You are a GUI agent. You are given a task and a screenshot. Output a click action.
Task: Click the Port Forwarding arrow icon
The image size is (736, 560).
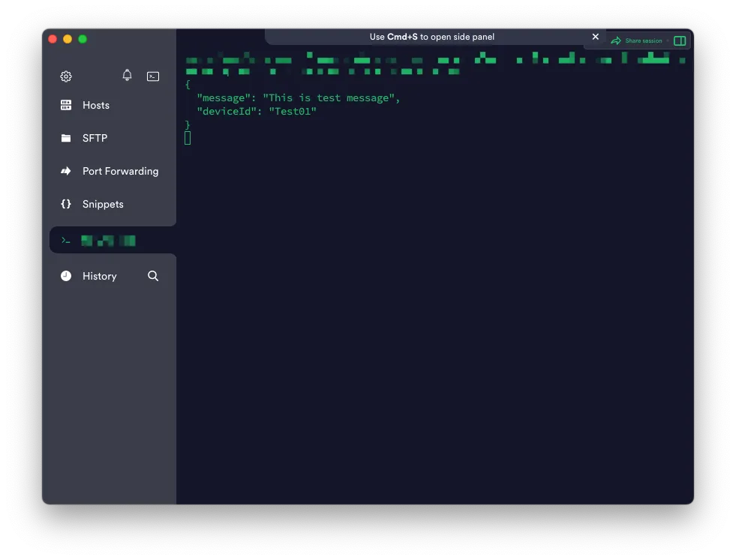click(x=66, y=172)
